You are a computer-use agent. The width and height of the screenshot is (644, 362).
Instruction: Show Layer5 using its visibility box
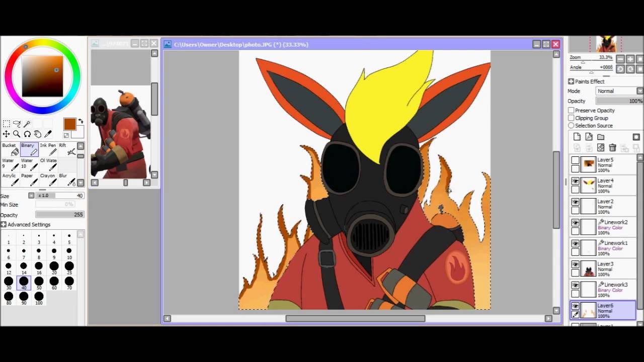pos(575,160)
